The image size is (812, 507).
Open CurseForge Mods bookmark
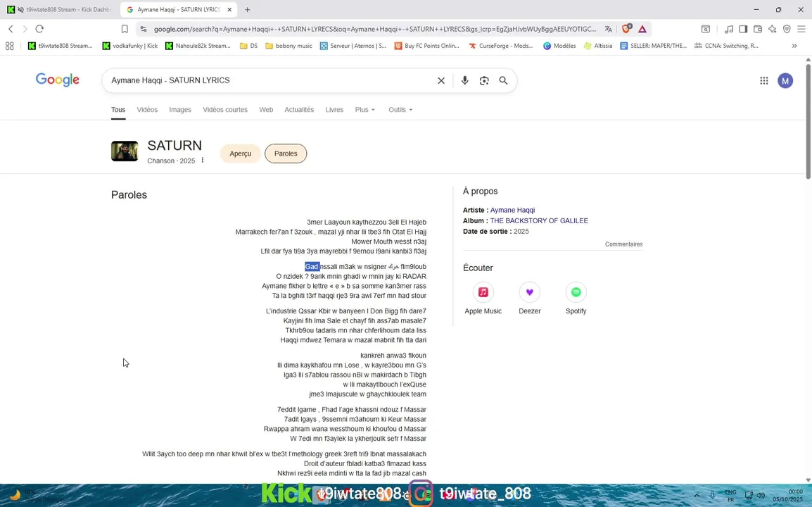pyautogui.click(x=501, y=46)
